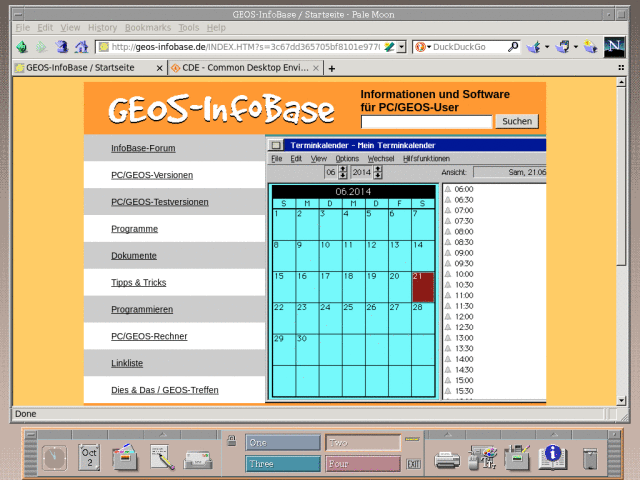Open the Bookmarks menu
Image resolution: width=640 pixels, height=480 pixels.
point(148,28)
